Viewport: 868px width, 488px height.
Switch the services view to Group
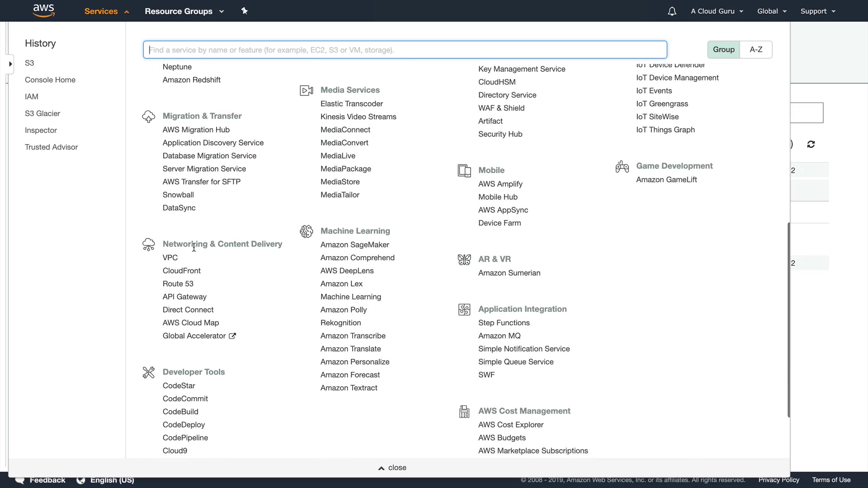click(723, 50)
